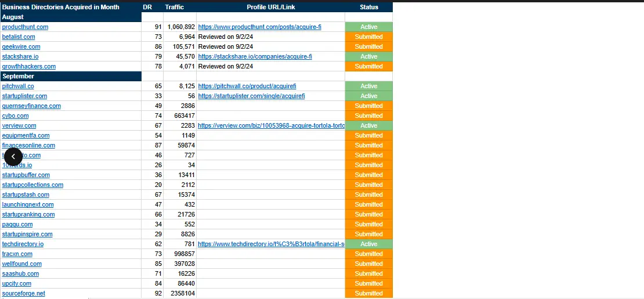Open the financesonline.com link

click(28, 145)
